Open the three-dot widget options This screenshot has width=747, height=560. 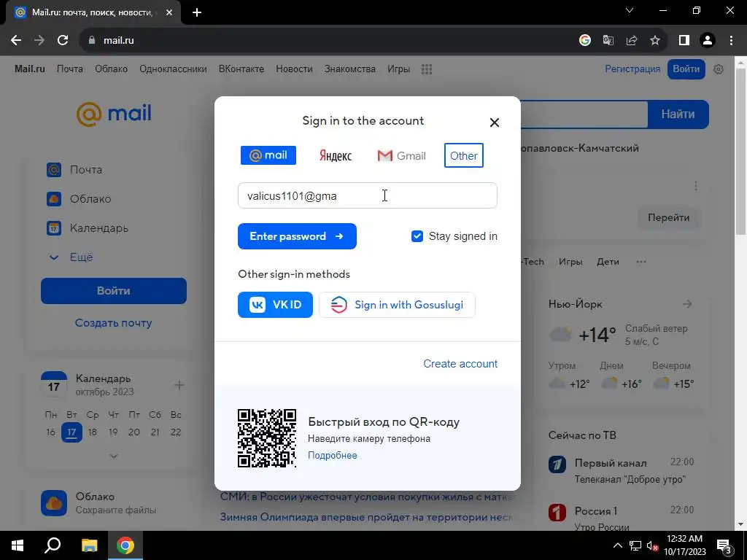tap(695, 186)
